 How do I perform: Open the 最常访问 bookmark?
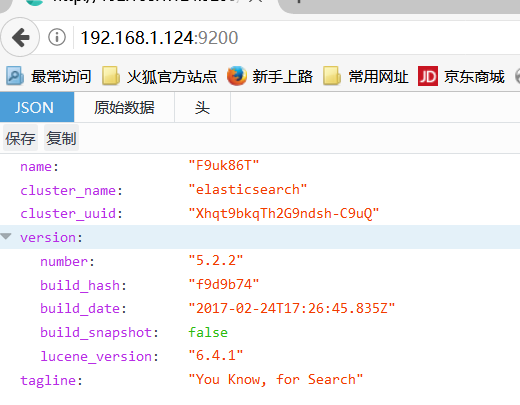point(49,76)
